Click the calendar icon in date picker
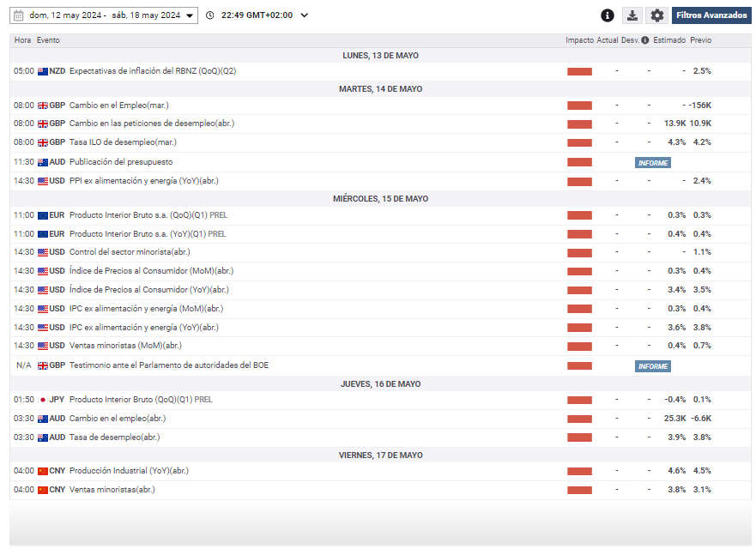756x555 pixels. [x=21, y=15]
